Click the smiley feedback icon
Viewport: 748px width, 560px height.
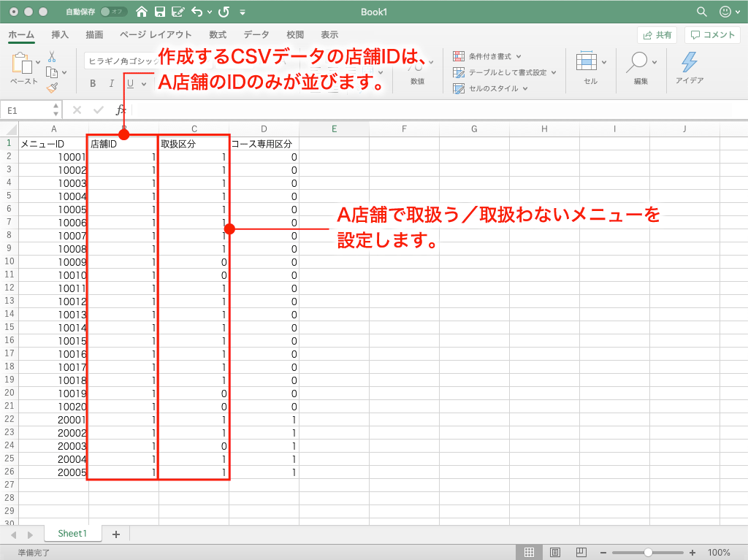coord(725,12)
